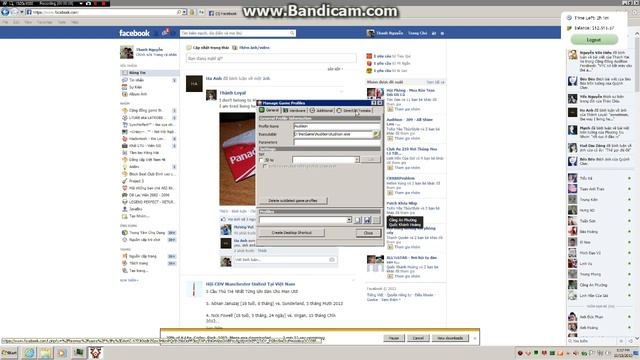This screenshot has width=640, height=360.
Task: Open the Facebook notifications icon with red badge
Action: [x=165, y=32]
